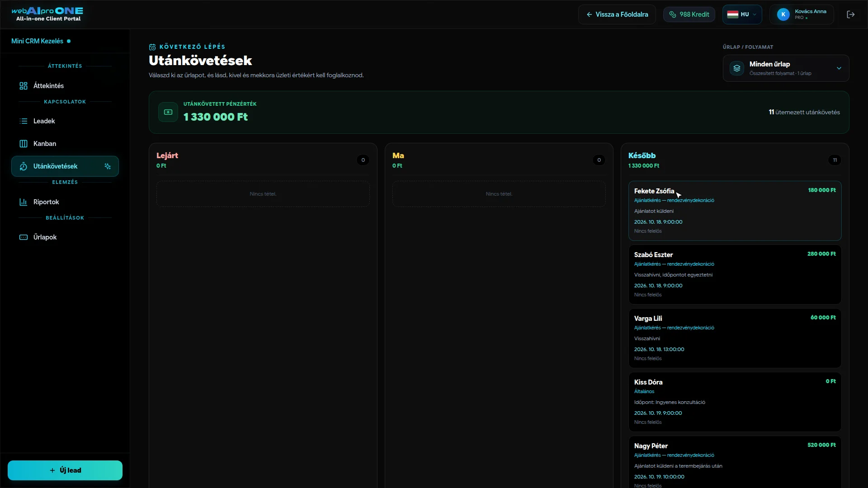The width and height of the screenshot is (868, 488).
Task: Click the K avatar of Kovács Anna
Action: coord(783,14)
